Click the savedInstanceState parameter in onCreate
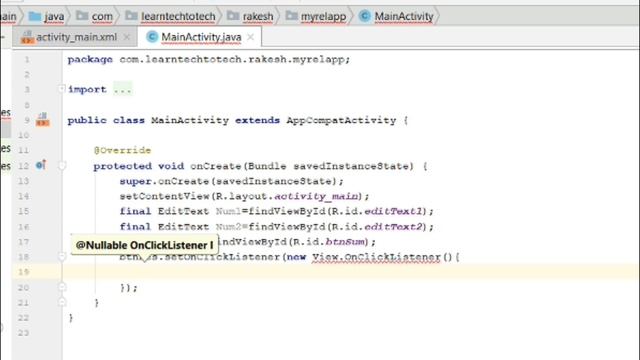This screenshot has width=640, height=360. tap(351, 166)
